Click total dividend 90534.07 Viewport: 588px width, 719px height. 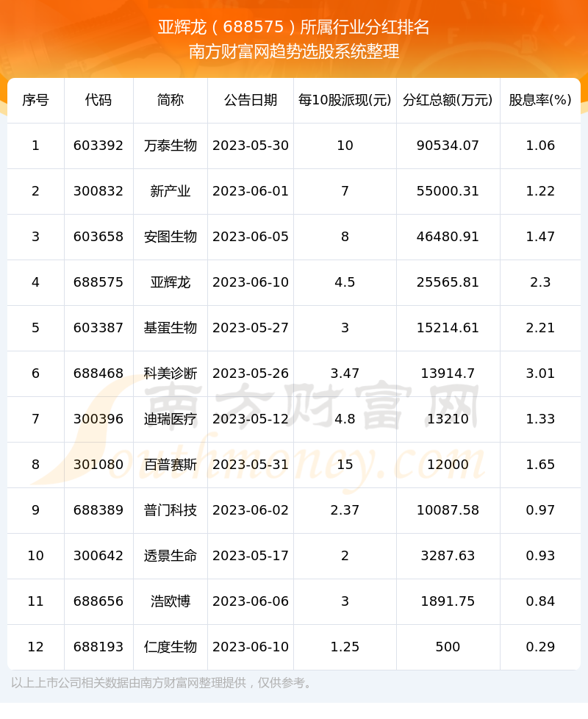coord(448,146)
